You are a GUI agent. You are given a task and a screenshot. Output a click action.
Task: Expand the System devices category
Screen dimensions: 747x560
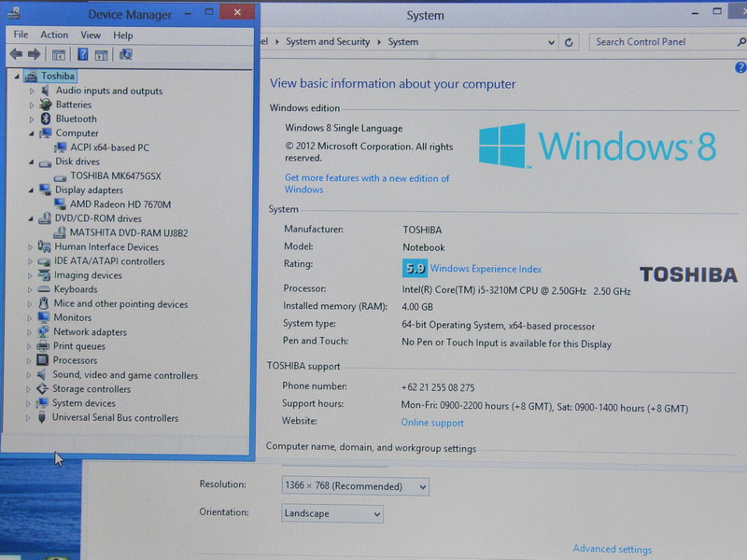tap(28, 403)
